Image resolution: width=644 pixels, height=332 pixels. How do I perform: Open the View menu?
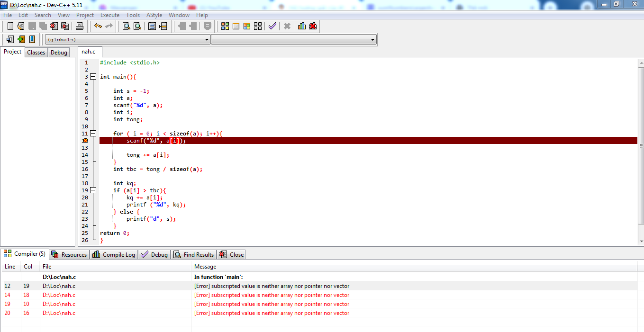click(63, 15)
